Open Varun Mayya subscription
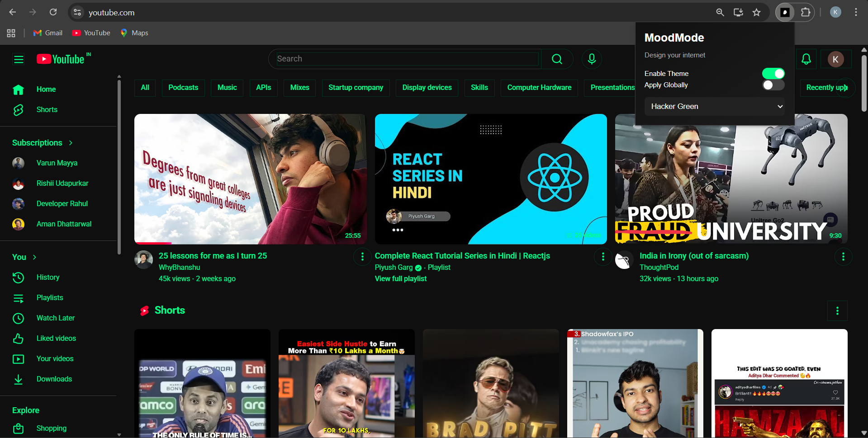The image size is (868, 438). 58,163
